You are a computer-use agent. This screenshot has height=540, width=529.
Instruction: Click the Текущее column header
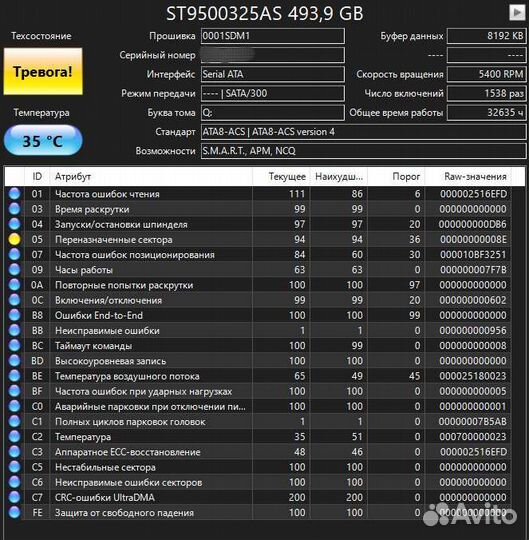pos(281,177)
